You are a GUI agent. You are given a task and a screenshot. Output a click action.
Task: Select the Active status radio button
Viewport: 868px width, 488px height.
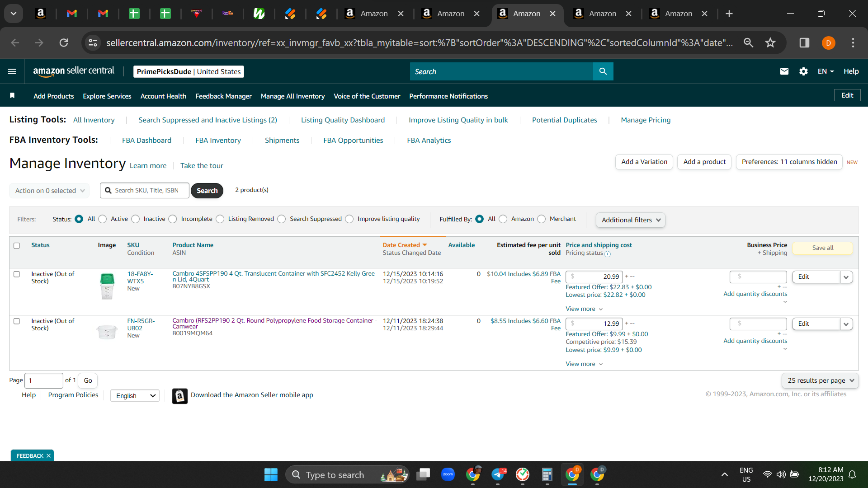coord(103,219)
